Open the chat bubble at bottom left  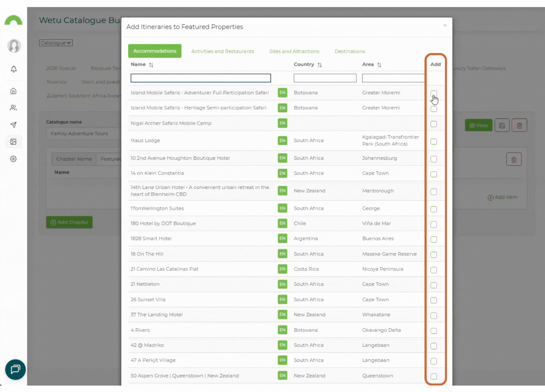[x=15, y=369]
